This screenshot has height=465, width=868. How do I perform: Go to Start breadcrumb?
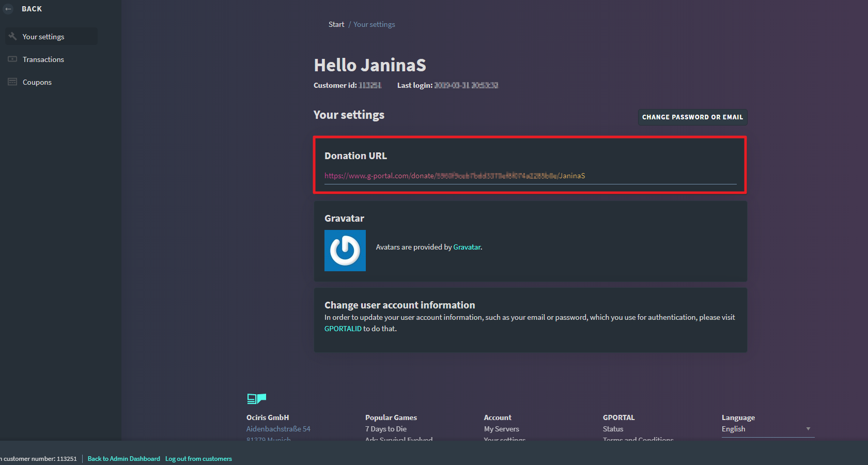336,24
